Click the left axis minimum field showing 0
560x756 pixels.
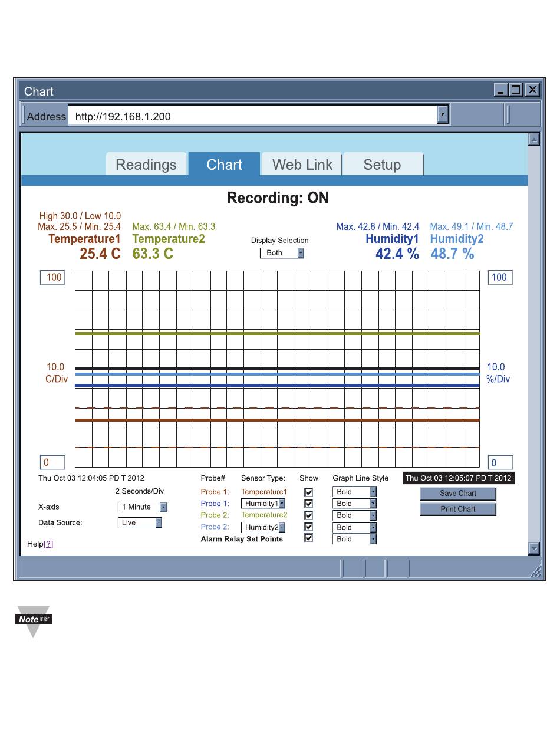pos(52,462)
